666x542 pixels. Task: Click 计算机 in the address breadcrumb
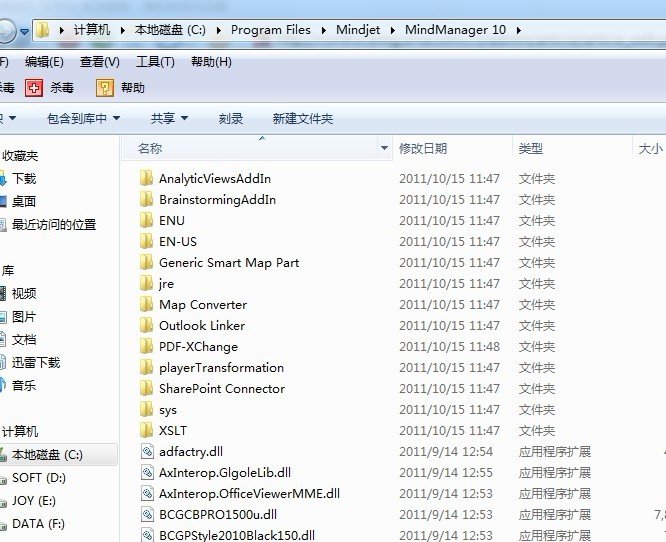tap(91, 30)
